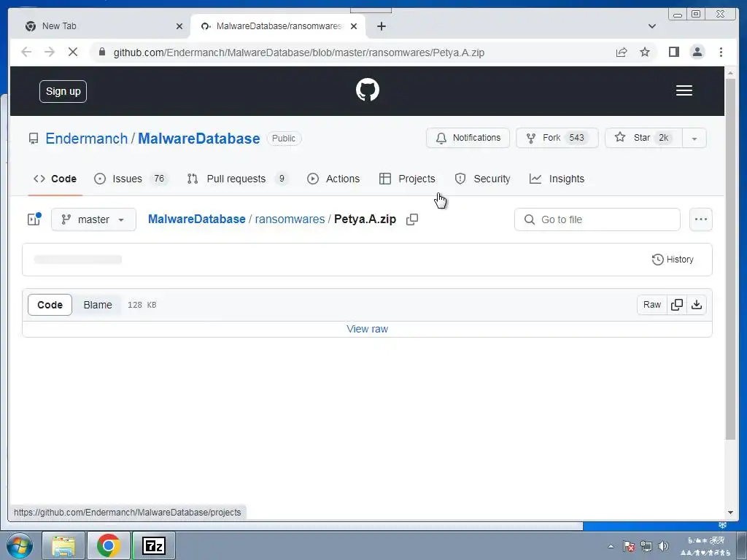747x560 pixels.
Task: Open the Issues tab
Action: click(x=131, y=179)
